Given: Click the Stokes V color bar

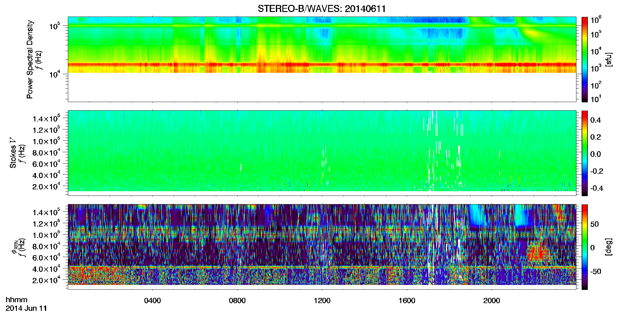Looking at the screenshot, I should coord(585,153).
